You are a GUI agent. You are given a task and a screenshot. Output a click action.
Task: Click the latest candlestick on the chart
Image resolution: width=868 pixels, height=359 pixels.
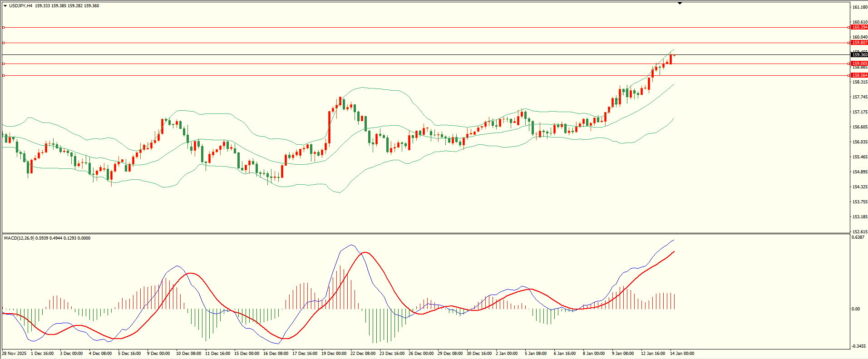point(674,55)
